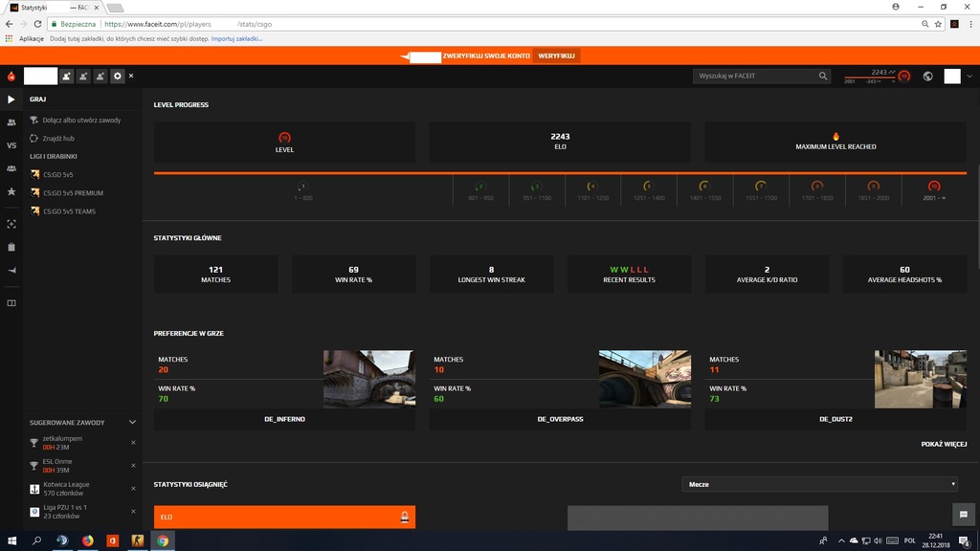
Task: Collapse the SUGEROWANE ZAWODY section
Action: (132, 422)
